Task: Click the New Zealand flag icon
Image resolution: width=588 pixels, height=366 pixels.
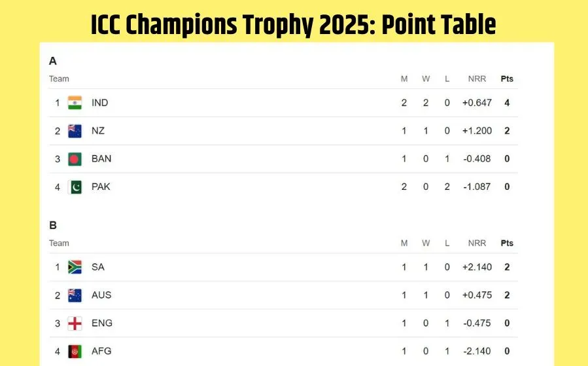Action: pos(75,131)
